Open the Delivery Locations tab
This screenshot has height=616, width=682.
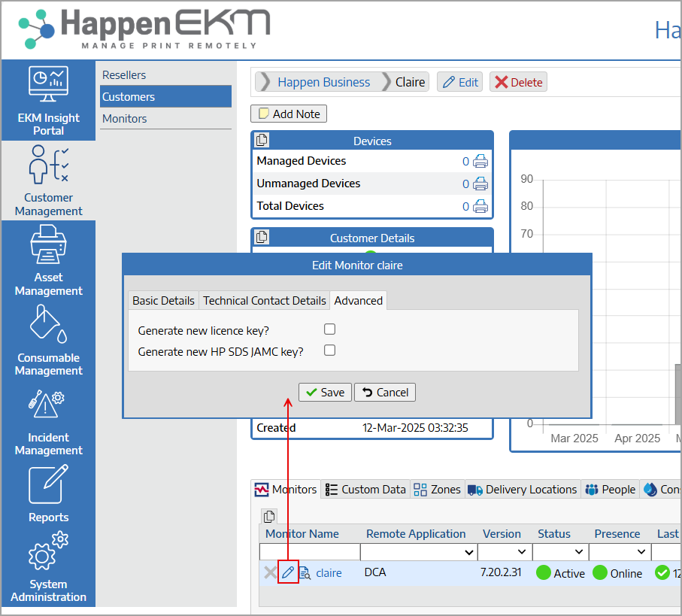523,490
